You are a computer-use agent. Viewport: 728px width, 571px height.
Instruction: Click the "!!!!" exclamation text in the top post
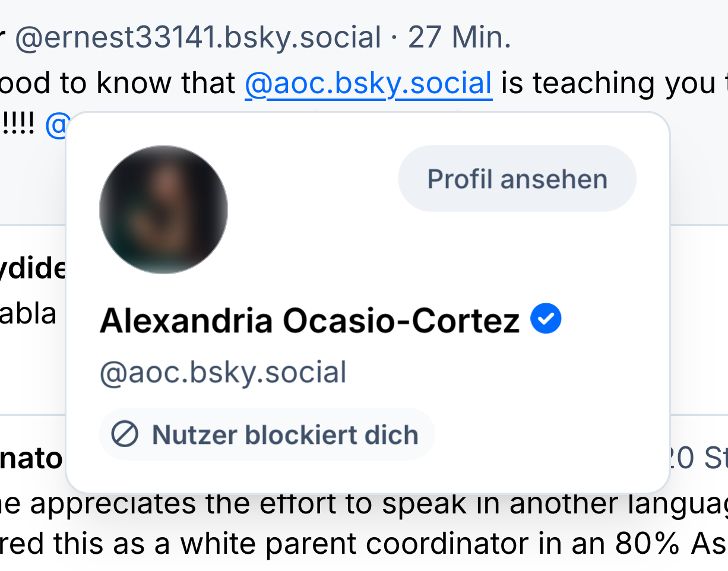click(x=19, y=125)
